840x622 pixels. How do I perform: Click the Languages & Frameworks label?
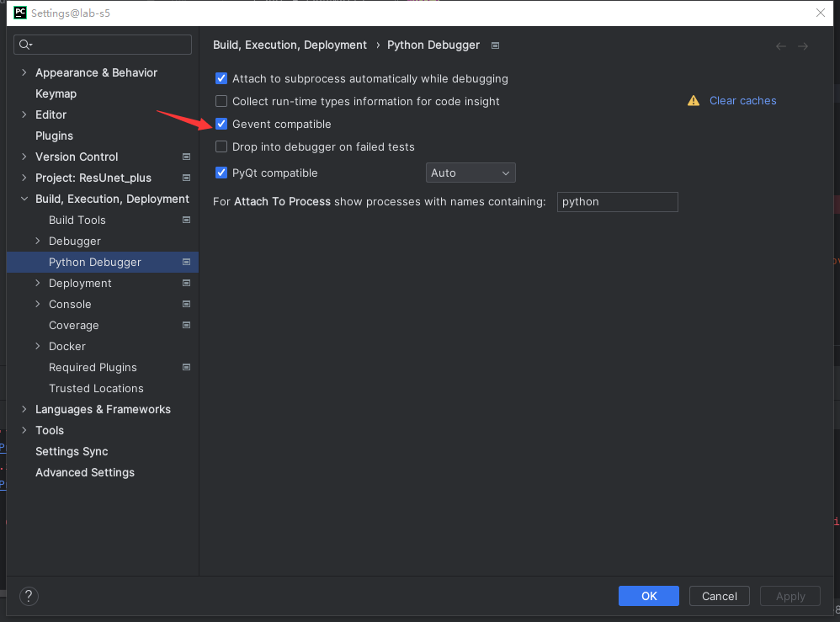(x=103, y=409)
